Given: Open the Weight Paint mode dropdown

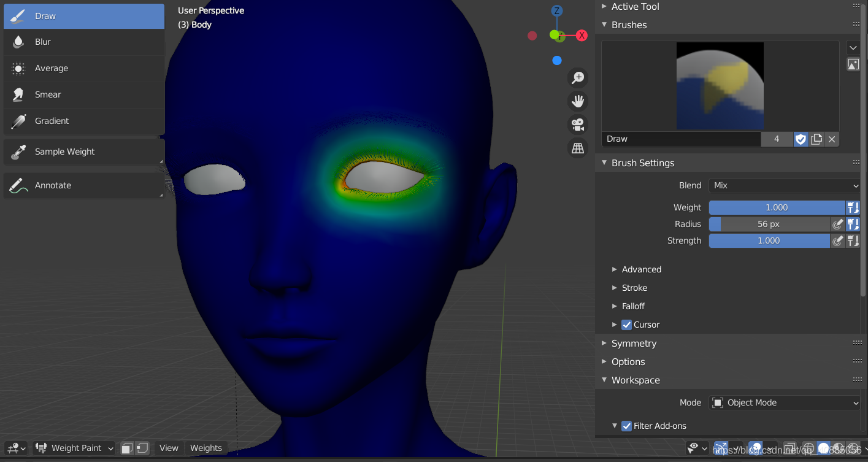Looking at the screenshot, I should click(x=74, y=449).
